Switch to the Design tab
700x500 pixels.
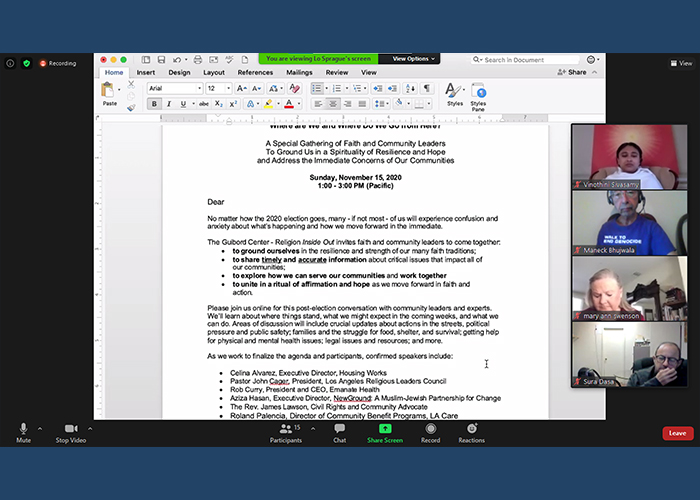179,72
